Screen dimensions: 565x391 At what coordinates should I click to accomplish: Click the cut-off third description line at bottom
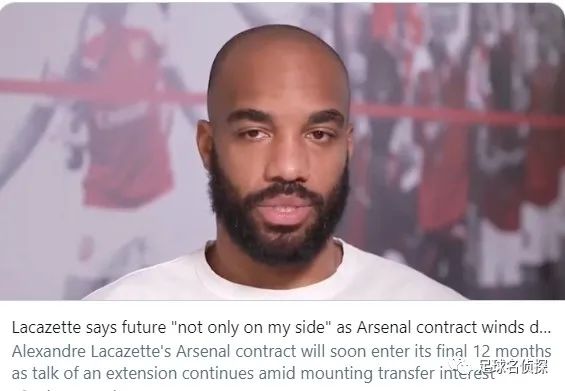point(68,389)
